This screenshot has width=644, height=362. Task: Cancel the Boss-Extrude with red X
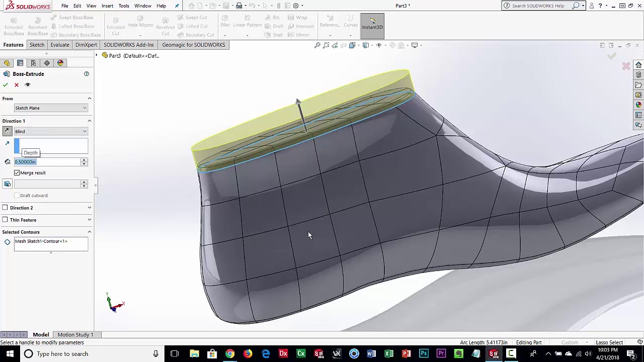(17, 85)
